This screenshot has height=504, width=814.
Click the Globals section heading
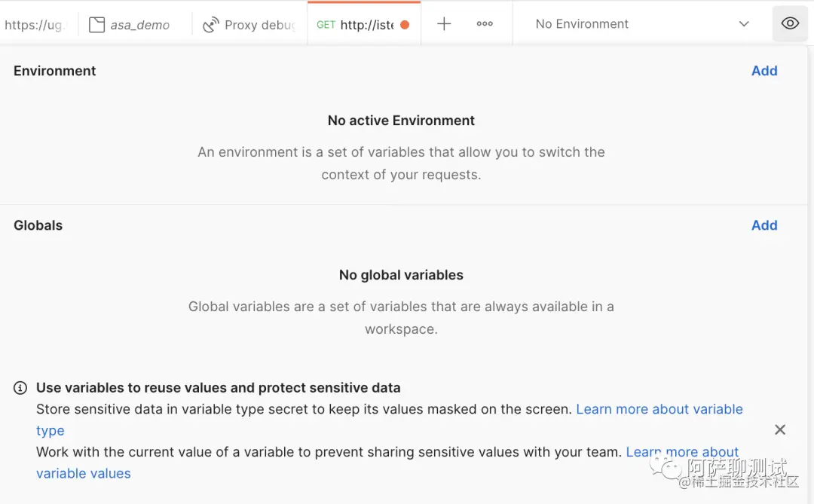click(x=38, y=225)
